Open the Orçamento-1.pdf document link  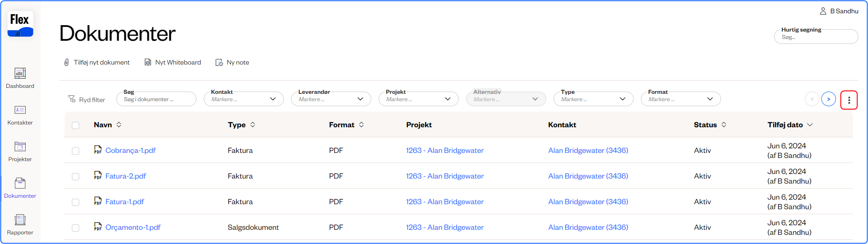pyautogui.click(x=133, y=228)
